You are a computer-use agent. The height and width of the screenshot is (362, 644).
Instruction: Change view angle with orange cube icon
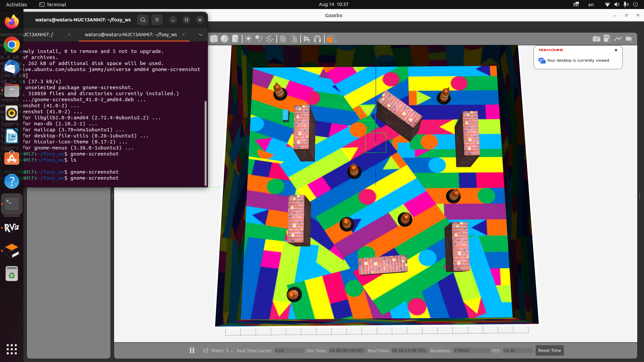[x=330, y=39]
